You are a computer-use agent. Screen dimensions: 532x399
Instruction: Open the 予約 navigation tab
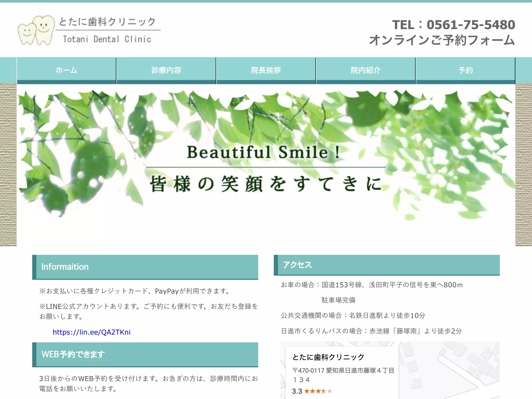coord(465,71)
